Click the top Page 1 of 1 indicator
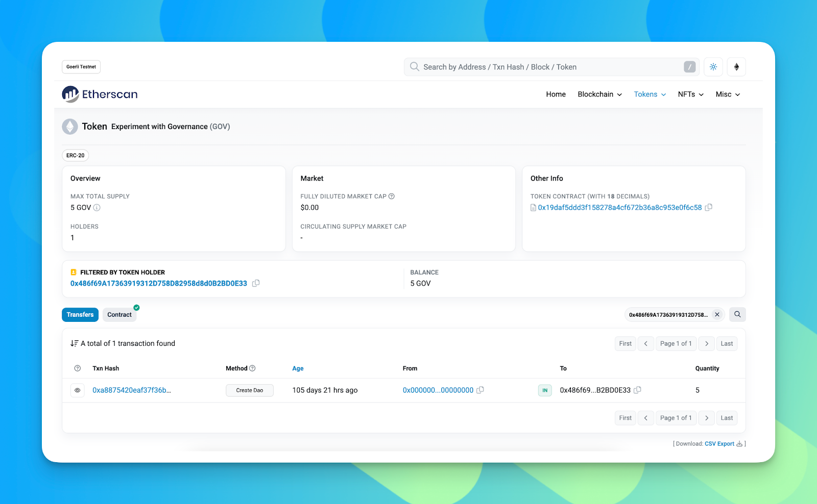 click(x=676, y=344)
